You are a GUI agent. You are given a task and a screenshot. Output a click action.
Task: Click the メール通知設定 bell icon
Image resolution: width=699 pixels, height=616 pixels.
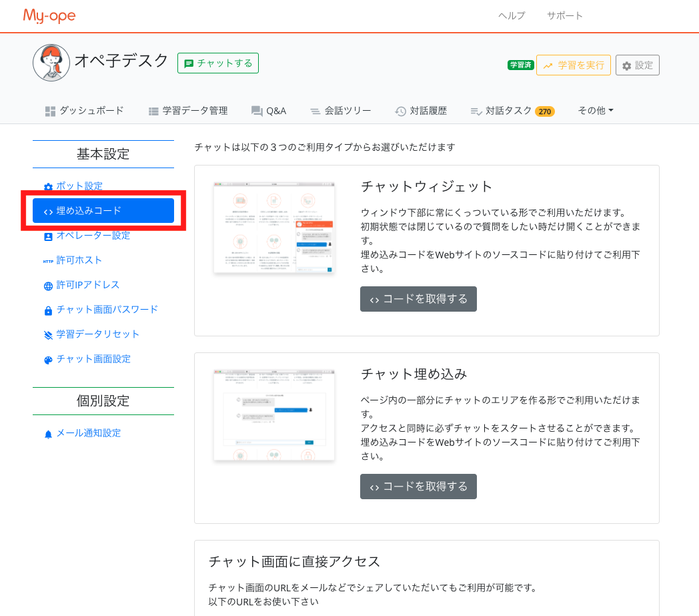[x=48, y=434]
